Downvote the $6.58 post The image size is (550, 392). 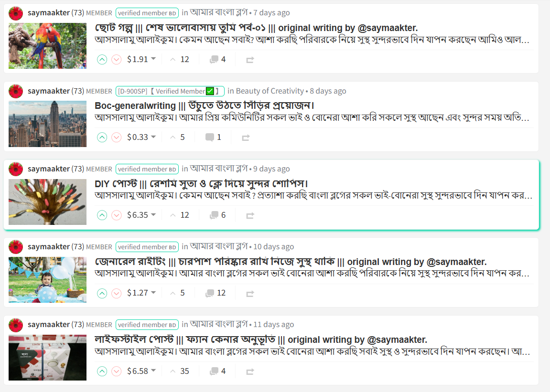[x=117, y=371]
